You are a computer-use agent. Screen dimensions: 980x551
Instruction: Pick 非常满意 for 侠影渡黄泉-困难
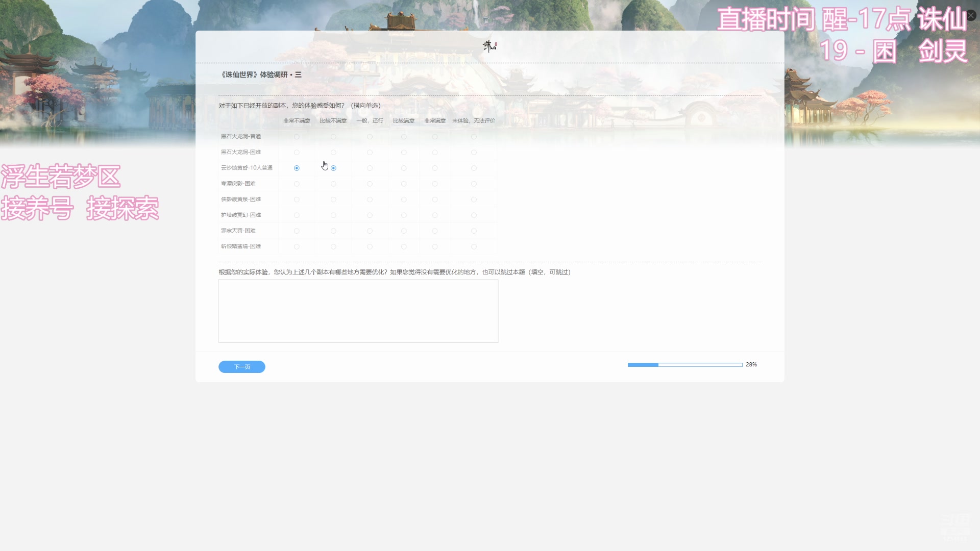point(435,199)
